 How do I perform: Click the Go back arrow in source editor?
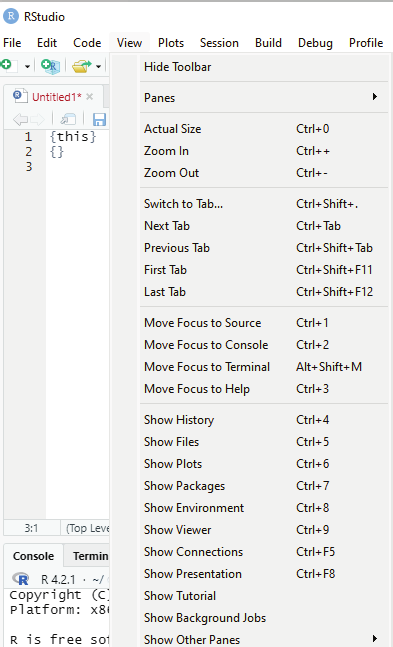20,120
